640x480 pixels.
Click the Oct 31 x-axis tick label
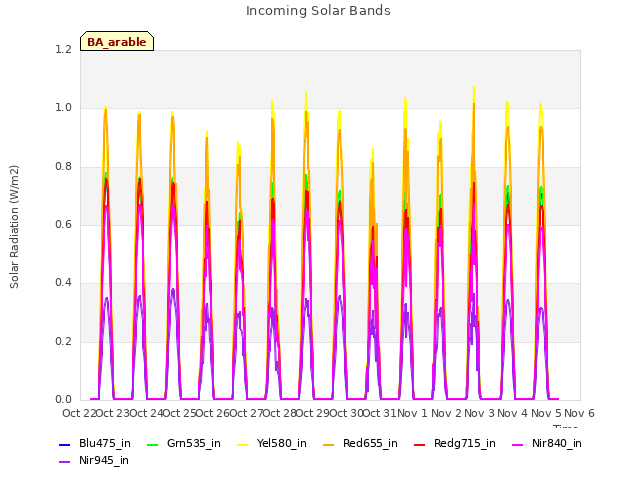tap(380, 413)
